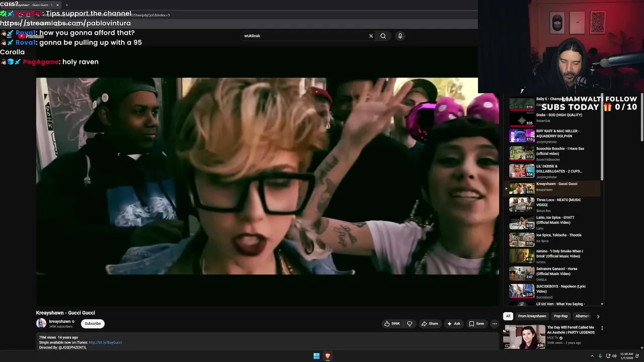Image resolution: width=644 pixels, height=362 pixels.
Task: Dislike the Gucci Gucci video
Action: [x=410, y=324]
